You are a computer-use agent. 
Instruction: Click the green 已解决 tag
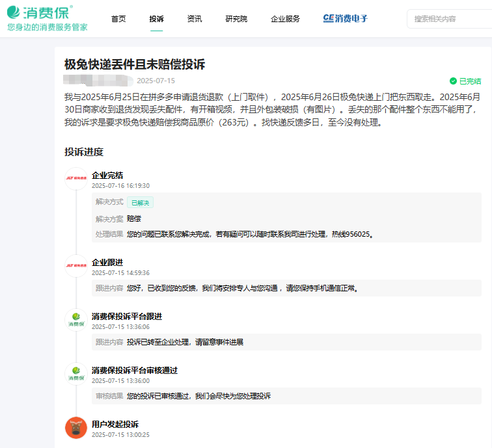pyautogui.click(x=141, y=202)
